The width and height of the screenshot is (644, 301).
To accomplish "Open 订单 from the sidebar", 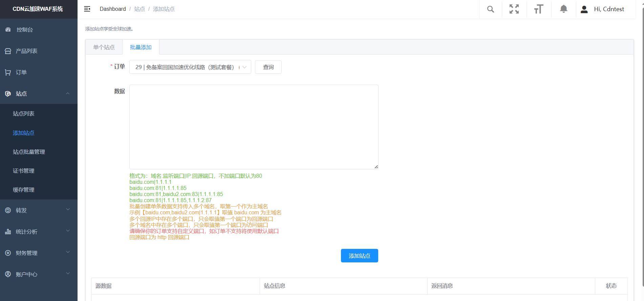I will (x=21, y=72).
